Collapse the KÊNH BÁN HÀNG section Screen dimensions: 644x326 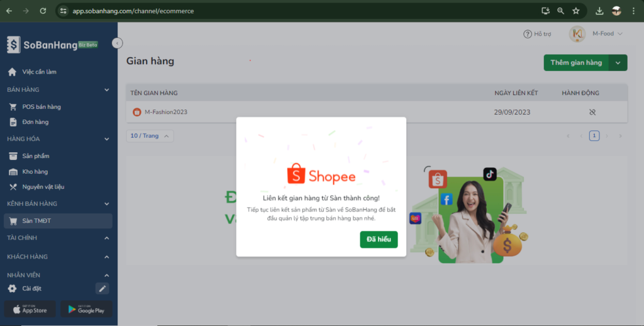pos(107,203)
